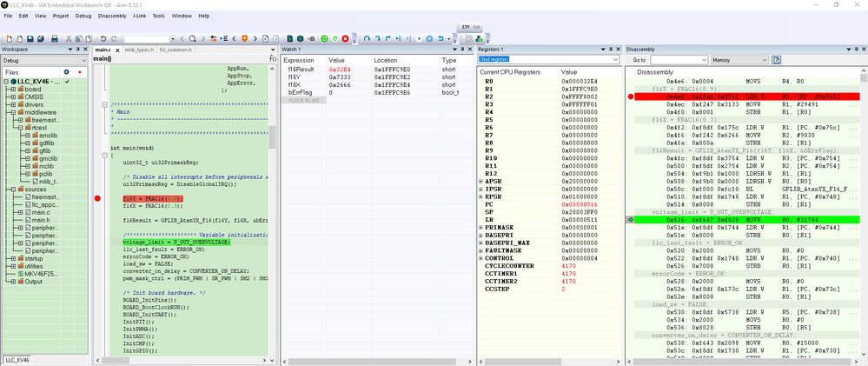Expand the startup folder
The image size is (868, 366).
click(x=13, y=258)
